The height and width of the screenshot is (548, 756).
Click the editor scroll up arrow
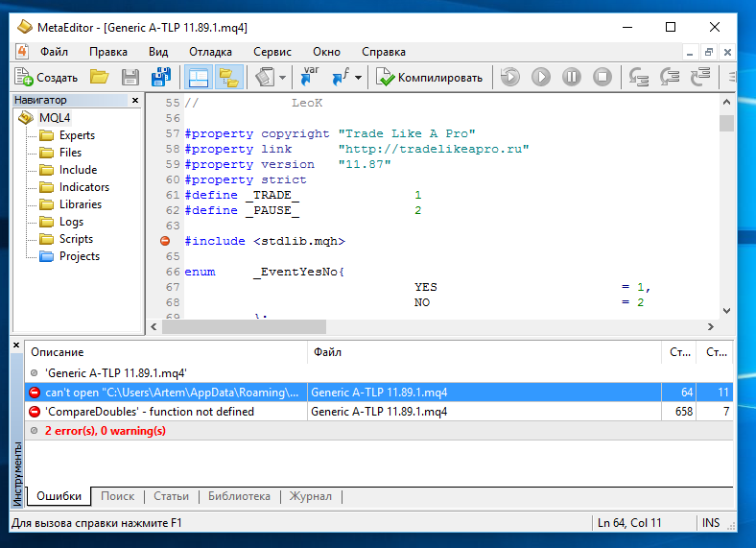[x=726, y=103]
